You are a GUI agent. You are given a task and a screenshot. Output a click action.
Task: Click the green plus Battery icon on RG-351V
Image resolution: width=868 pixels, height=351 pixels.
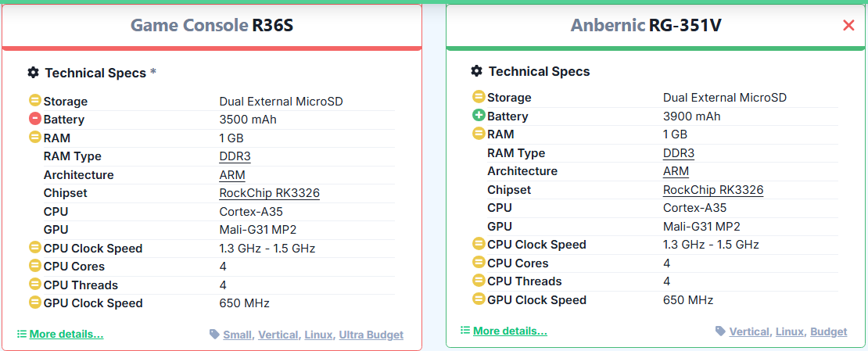pyautogui.click(x=479, y=116)
